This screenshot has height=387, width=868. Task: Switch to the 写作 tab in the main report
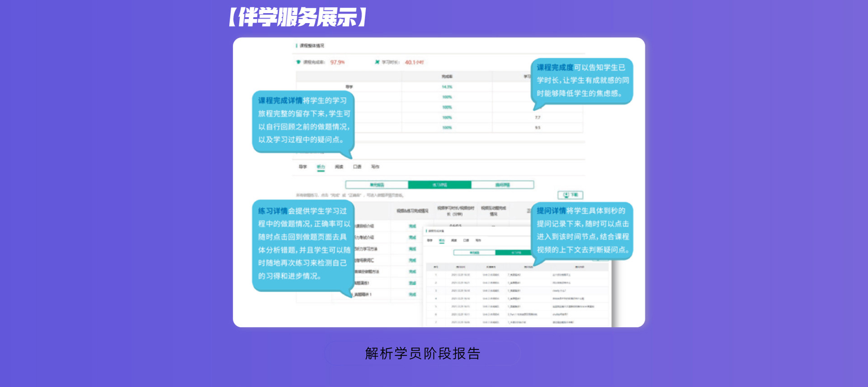(x=375, y=167)
